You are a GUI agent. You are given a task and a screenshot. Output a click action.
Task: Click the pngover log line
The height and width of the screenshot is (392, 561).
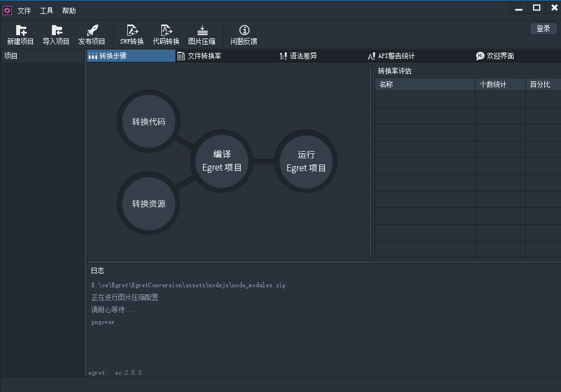(x=103, y=322)
